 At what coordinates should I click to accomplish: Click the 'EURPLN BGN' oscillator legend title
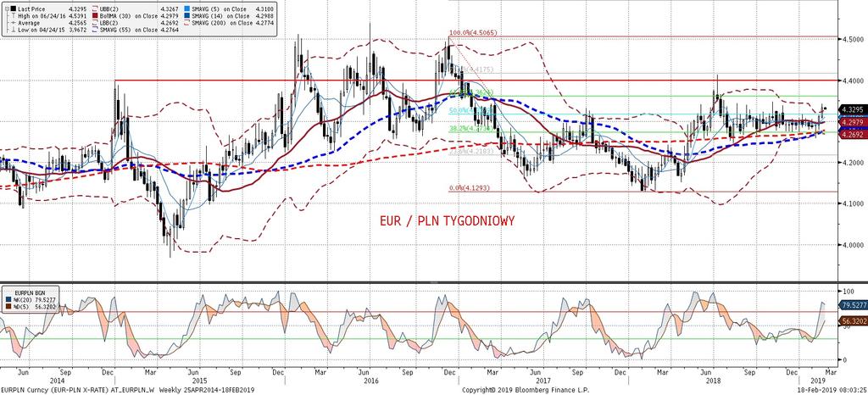(x=30, y=293)
